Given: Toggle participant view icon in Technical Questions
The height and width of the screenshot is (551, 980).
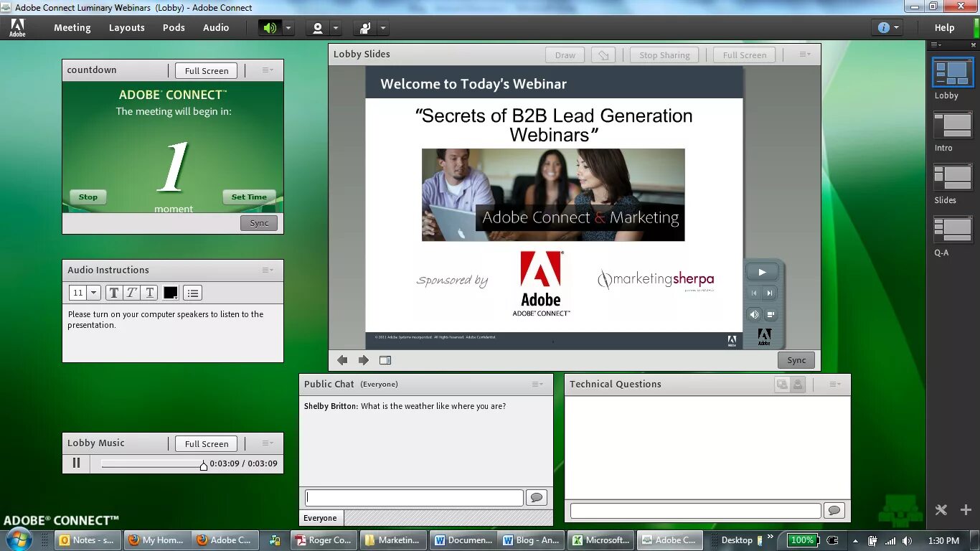Looking at the screenshot, I should 797,385.
